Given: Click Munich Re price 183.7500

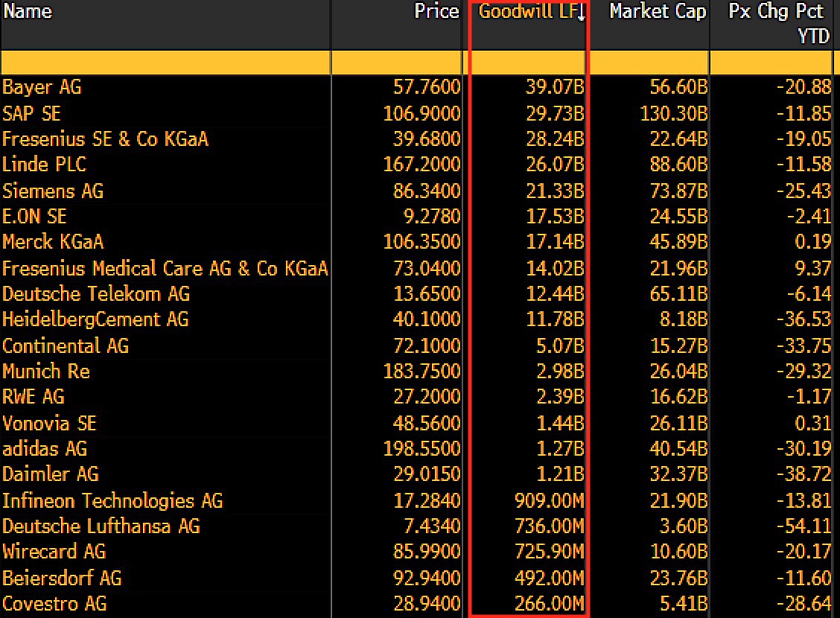Looking at the screenshot, I should tap(421, 371).
